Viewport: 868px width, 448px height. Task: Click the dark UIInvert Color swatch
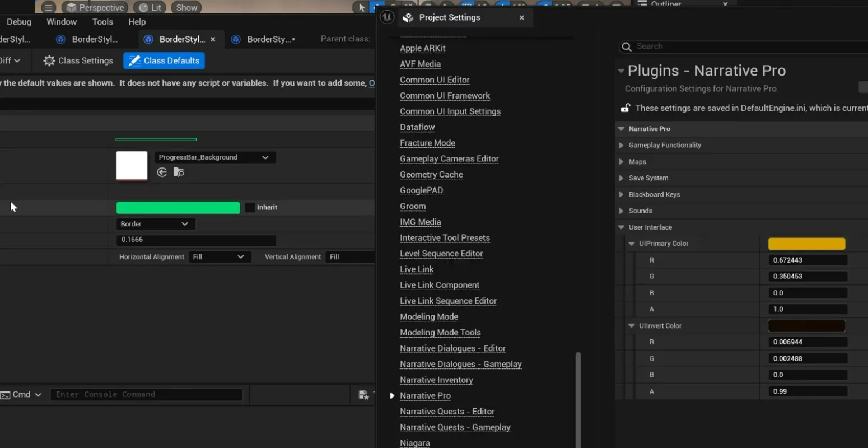(x=806, y=326)
